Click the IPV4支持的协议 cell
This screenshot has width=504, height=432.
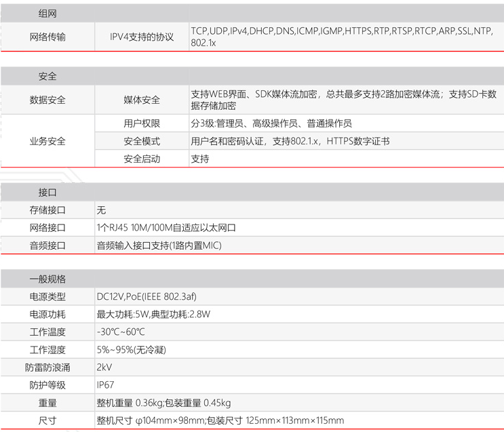142,37
